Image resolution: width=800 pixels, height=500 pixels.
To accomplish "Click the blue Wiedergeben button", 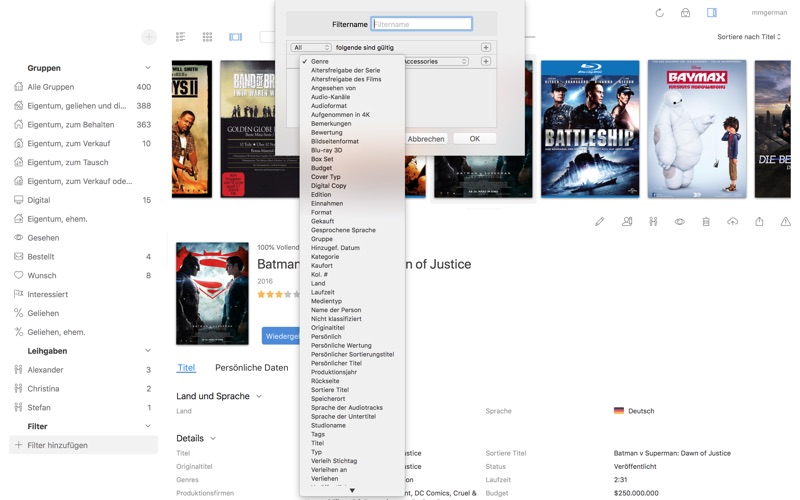I will tap(281, 336).
